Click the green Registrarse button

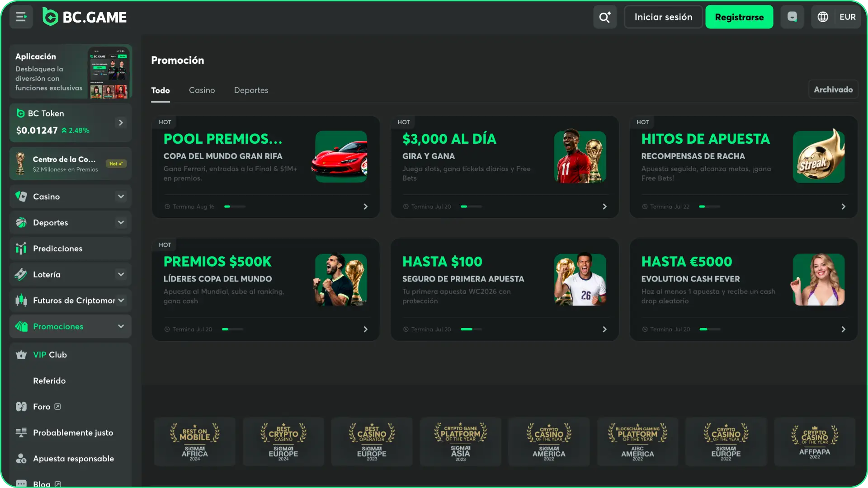tap(739, 17)
